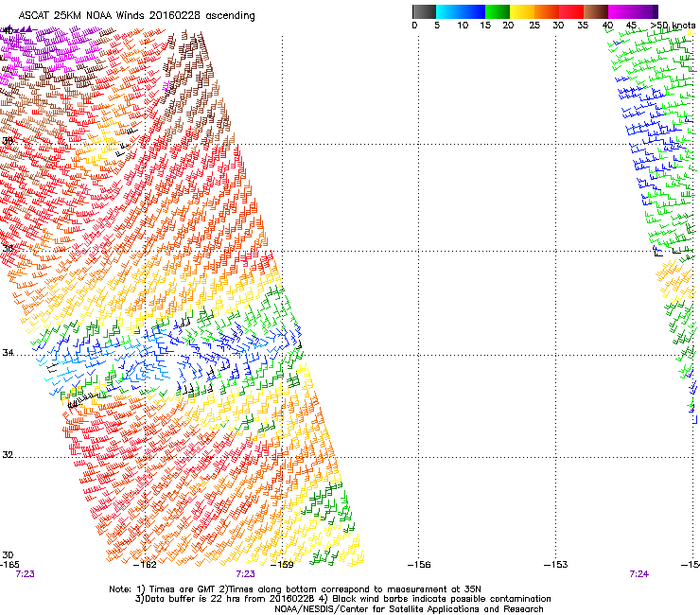Screen dimensions: 700x615
Task: Click the note "Times are GMT" line
Action: [294, 589]
